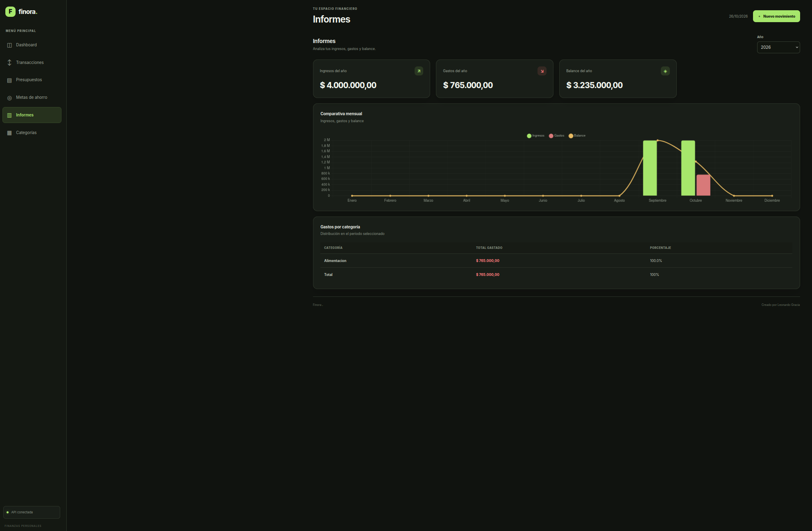The width and height of the screenshot is (812, 531).
Task: Click the TOTAL GASTADO column header
Action: (x=489, y=248)
